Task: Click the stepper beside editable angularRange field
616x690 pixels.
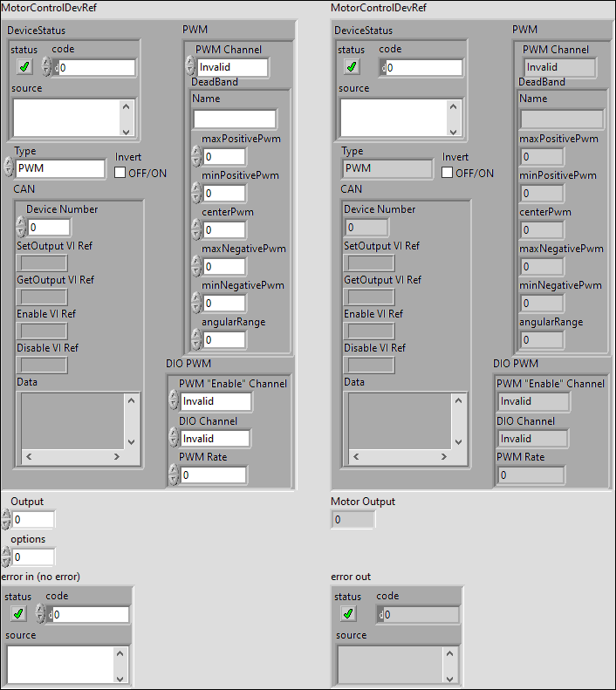Action: tap(197, 340)
